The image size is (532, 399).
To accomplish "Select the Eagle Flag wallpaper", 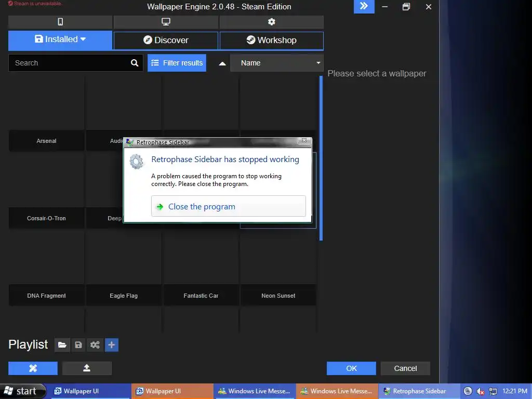I will 124,268.
